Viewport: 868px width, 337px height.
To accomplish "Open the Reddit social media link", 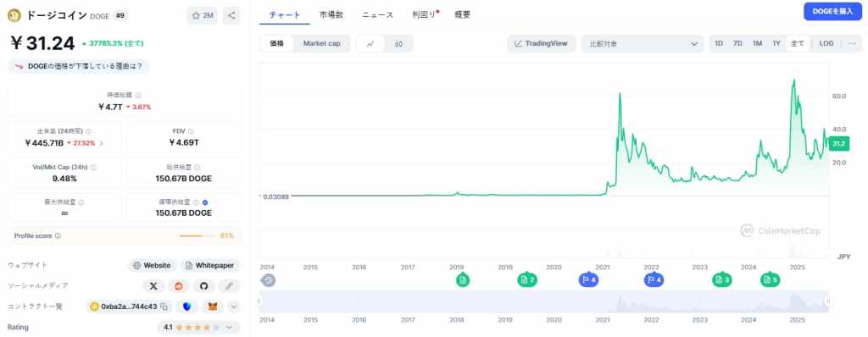I will 178,285.
